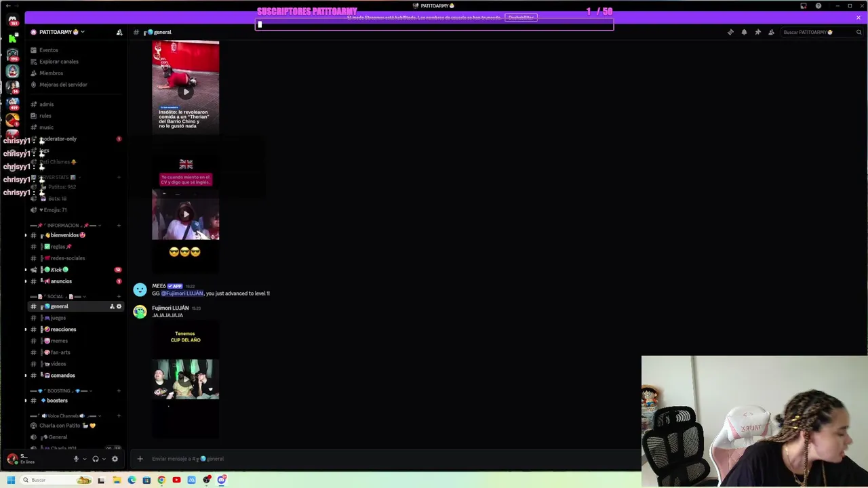This screenshot has width=868, height=488.
Task: Click the search magnifier icon in Discord
Action: pos(859,32)
